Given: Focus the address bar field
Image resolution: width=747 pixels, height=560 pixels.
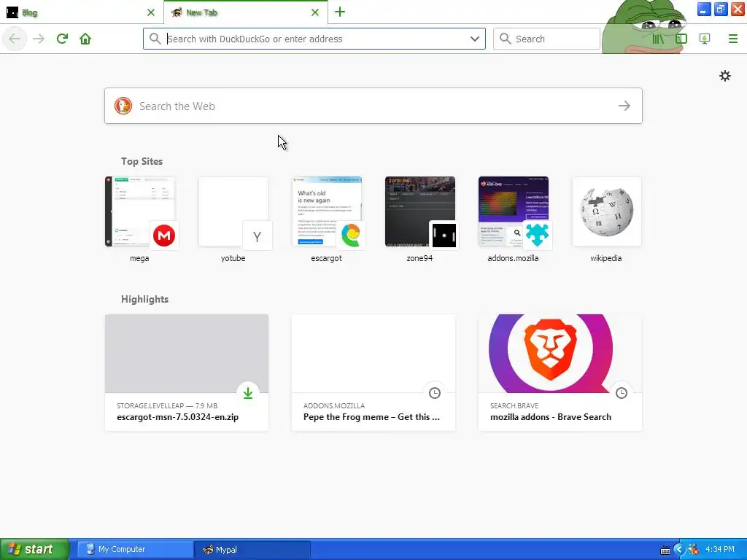Looking at the screenshot, I should click(314, 39).
